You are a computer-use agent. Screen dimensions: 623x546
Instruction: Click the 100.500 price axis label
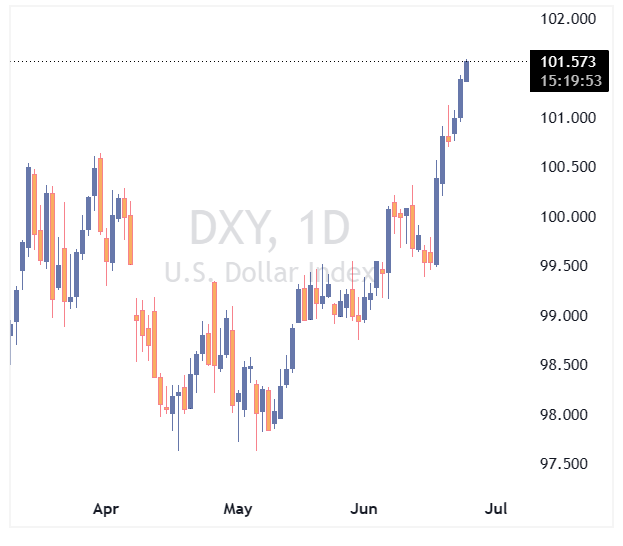click(568, 167)
